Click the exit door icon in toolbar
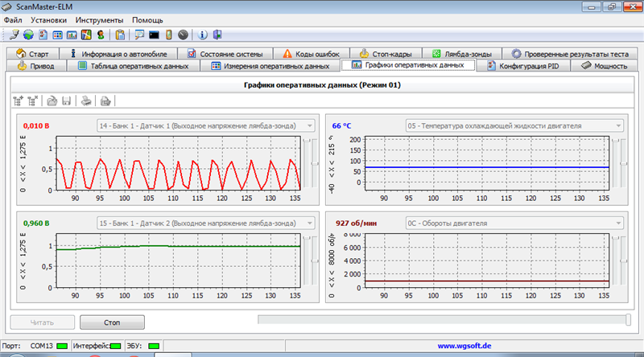Image resolution: width=644 pixels, height=357 pixels. (x=216, y=35)
